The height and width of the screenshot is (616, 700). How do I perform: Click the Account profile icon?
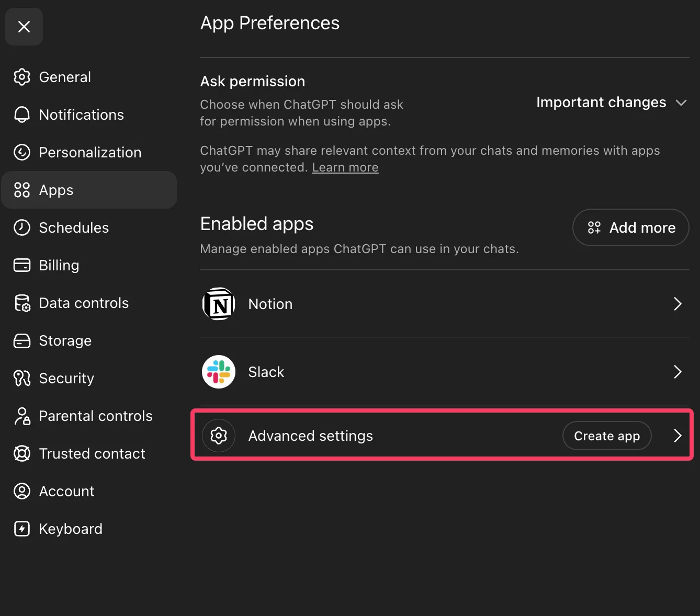tap(22, 491)
